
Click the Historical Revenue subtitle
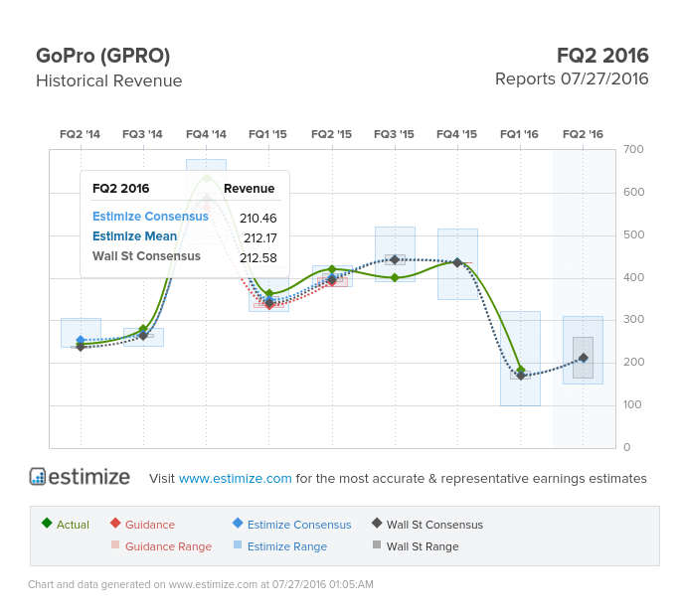click(109, 80)
